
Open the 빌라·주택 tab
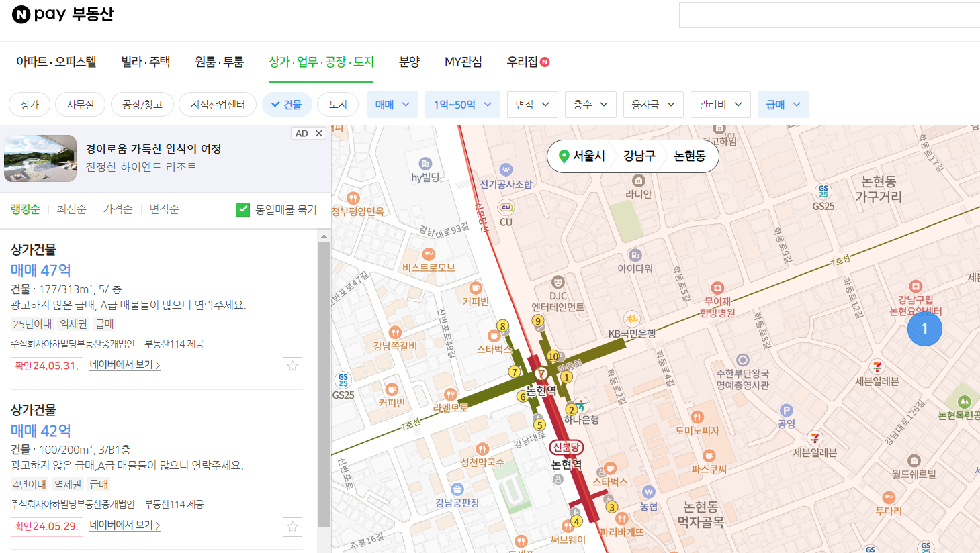click(x=146, y=62)
